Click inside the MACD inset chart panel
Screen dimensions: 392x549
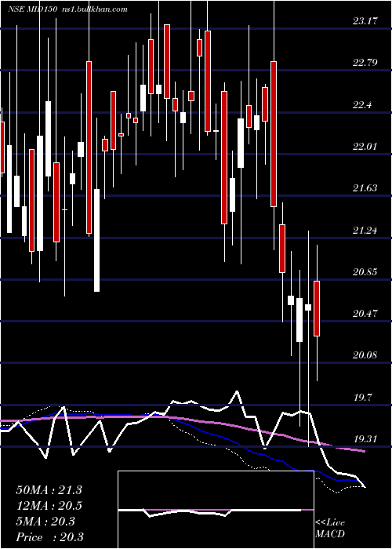tap(216, 510)
